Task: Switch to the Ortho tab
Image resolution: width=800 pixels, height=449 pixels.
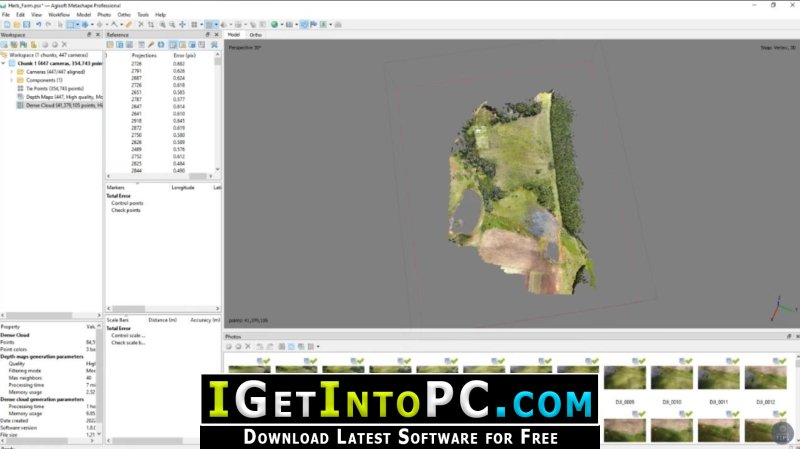Action: coord(255,35)
